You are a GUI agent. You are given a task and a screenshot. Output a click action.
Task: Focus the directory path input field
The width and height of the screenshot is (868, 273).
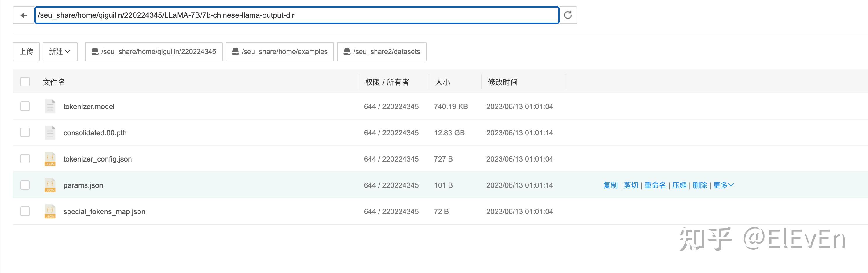(296, 15)
